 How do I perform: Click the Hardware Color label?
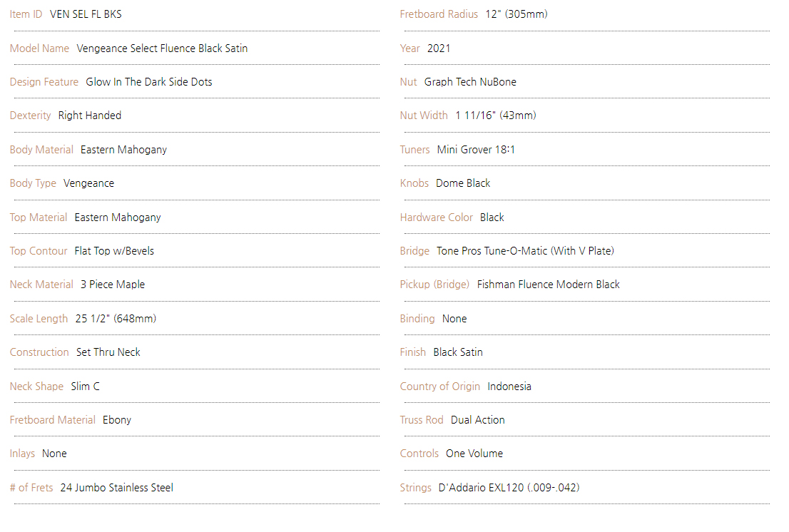point(437,218)
